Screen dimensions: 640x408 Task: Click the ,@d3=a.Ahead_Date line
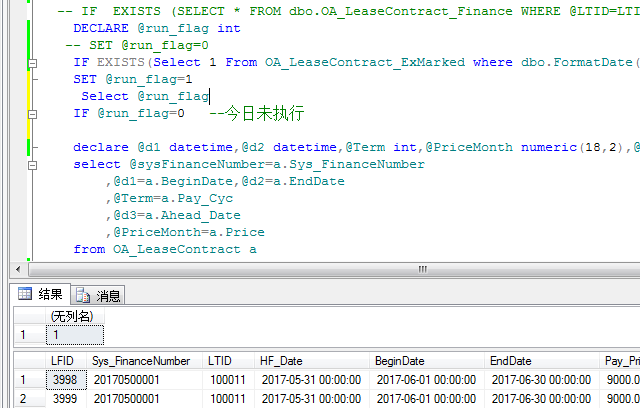point(173,215)
